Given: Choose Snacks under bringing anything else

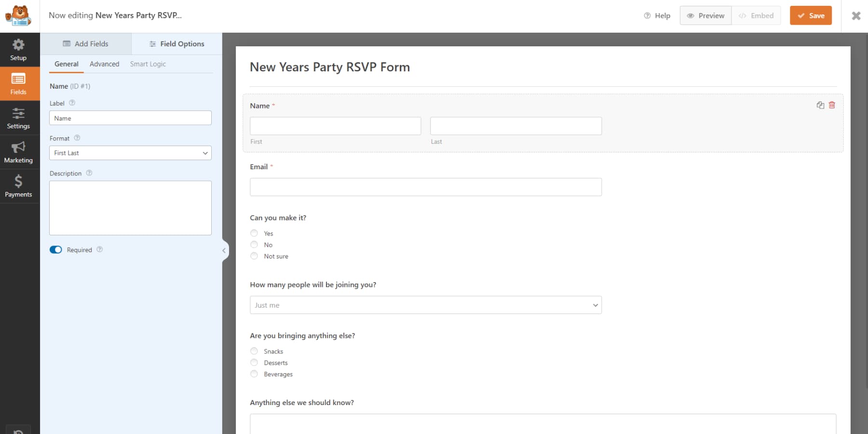Looking at the screenshot, I should (x=254, y=351).
